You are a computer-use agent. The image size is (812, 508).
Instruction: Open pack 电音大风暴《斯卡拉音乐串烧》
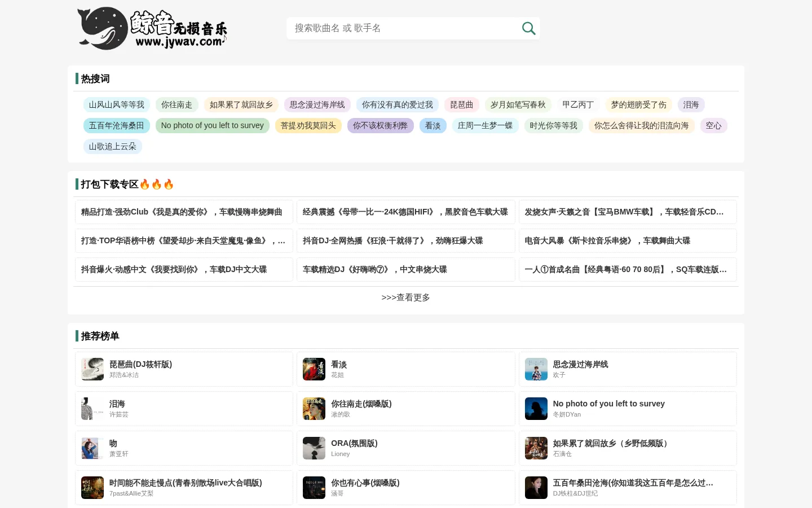[x=628, y=240]
